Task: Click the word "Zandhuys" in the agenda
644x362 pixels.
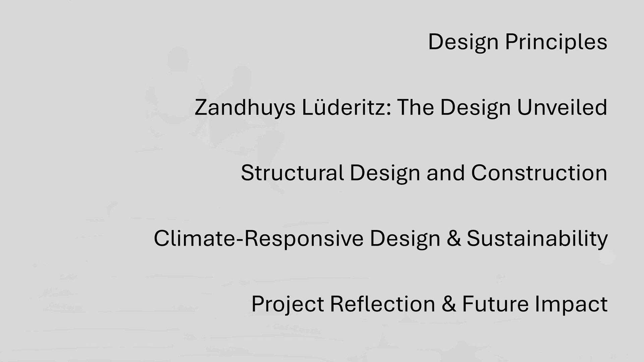Action: [245, 108]
